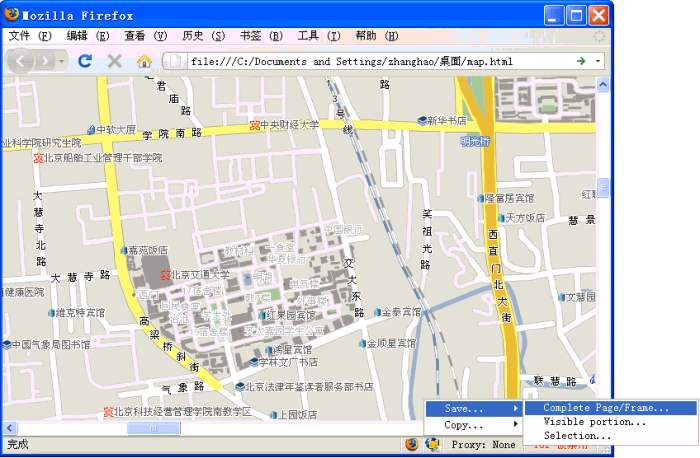The width and height of the screenshot is (700, 458).
Task: Click the 维克特宾馆 hotel marker icon
Action: click(51, 313)
